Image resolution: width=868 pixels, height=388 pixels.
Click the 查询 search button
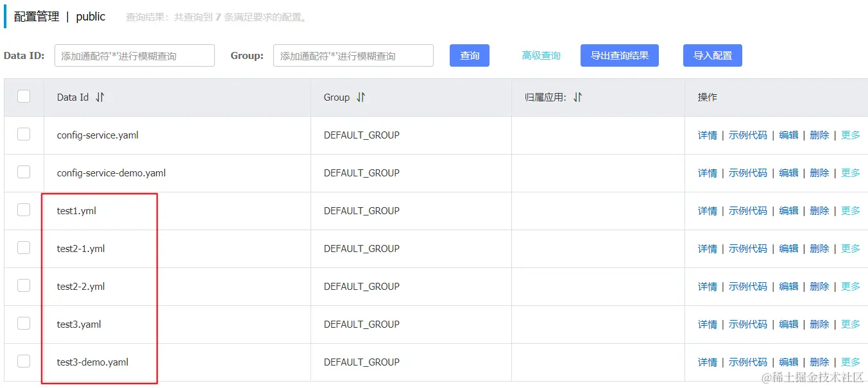pyautogui.click(x=470, y=56)
